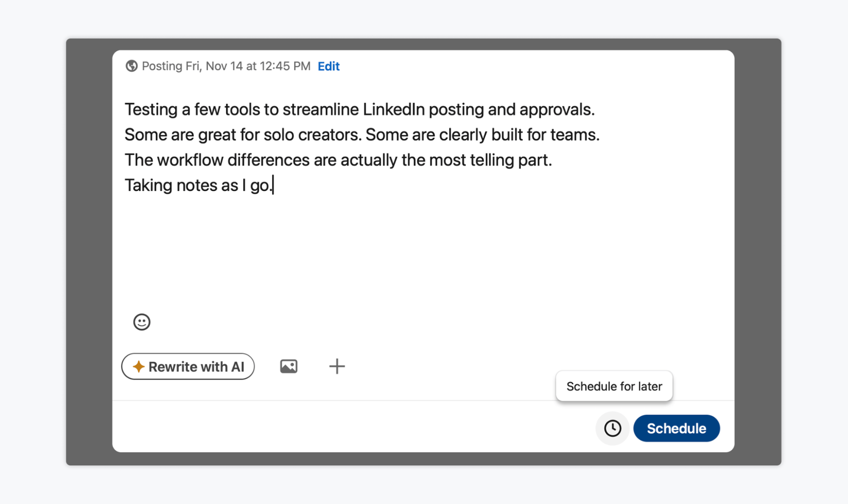Click the line about solo creators

(x=361, y=135)
